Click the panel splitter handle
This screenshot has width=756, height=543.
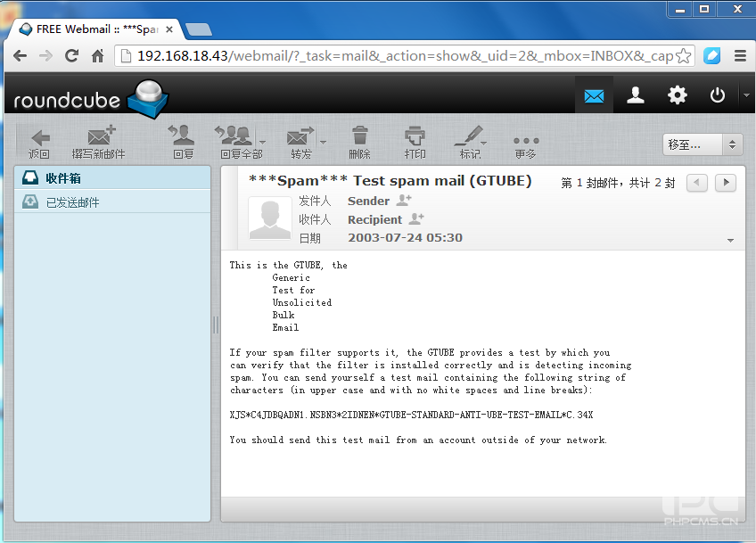216,325
